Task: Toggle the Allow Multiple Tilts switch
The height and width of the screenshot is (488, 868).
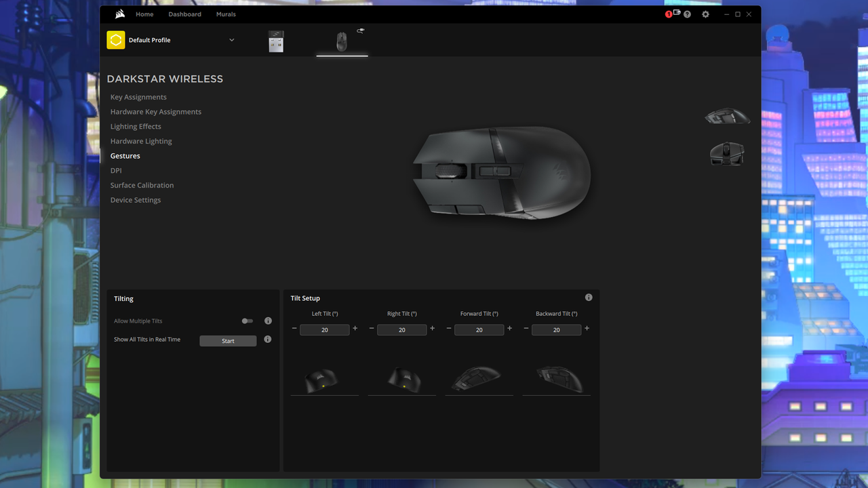Action: [247, 321]
